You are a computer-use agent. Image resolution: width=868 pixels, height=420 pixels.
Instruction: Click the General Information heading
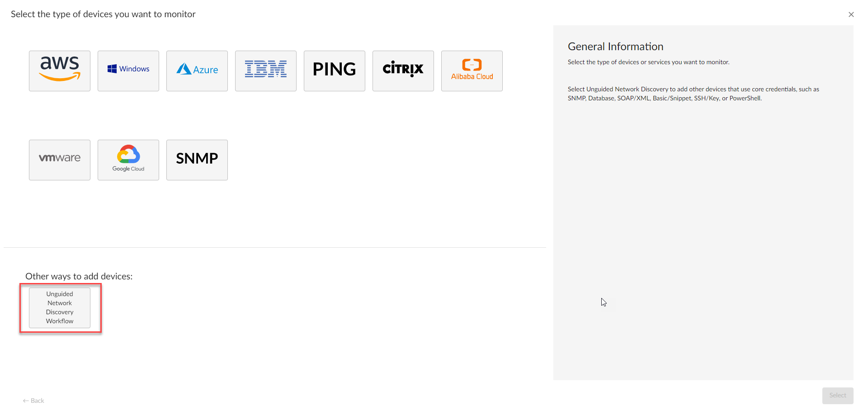615,47
